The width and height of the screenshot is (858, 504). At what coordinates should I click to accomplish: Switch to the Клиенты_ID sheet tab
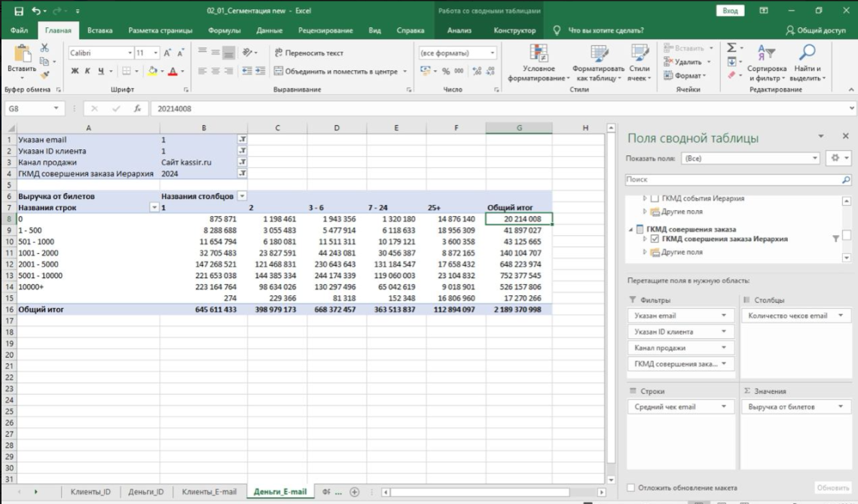pyautogui.click(x=90, y=492)
